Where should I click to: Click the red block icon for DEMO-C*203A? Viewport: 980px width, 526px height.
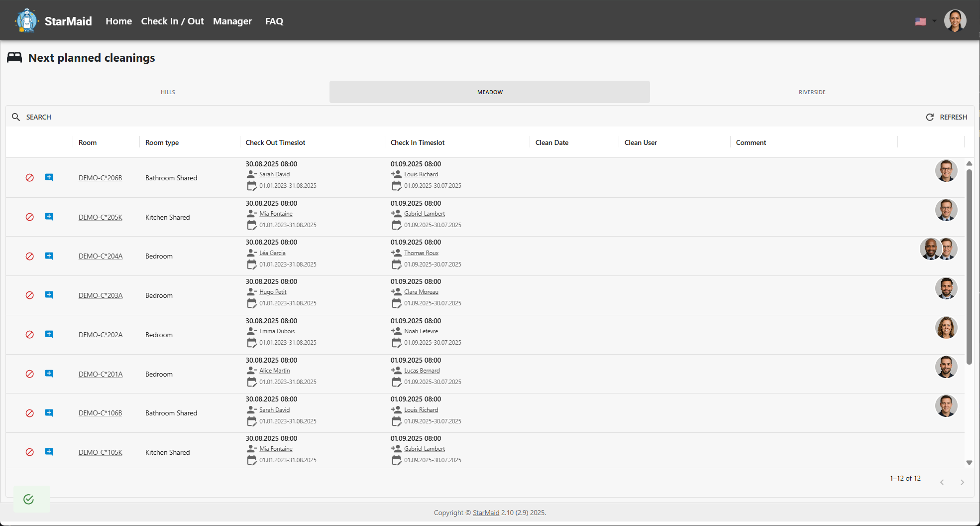(30, 295)
